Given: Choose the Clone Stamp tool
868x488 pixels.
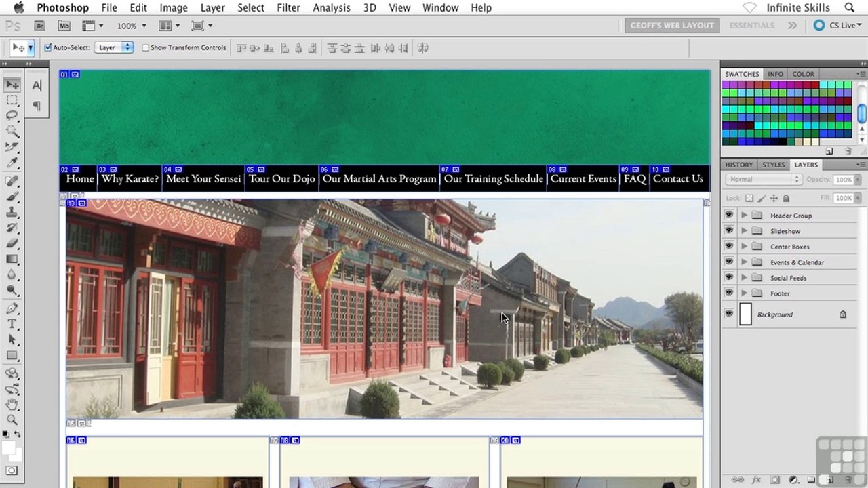Looking at the screenshot, I should tap(12, 212).
